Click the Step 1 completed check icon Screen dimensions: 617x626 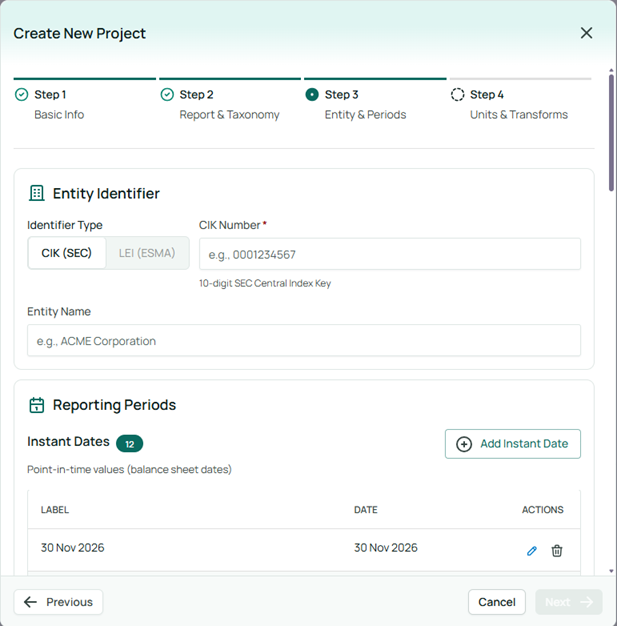coord(22,95)
